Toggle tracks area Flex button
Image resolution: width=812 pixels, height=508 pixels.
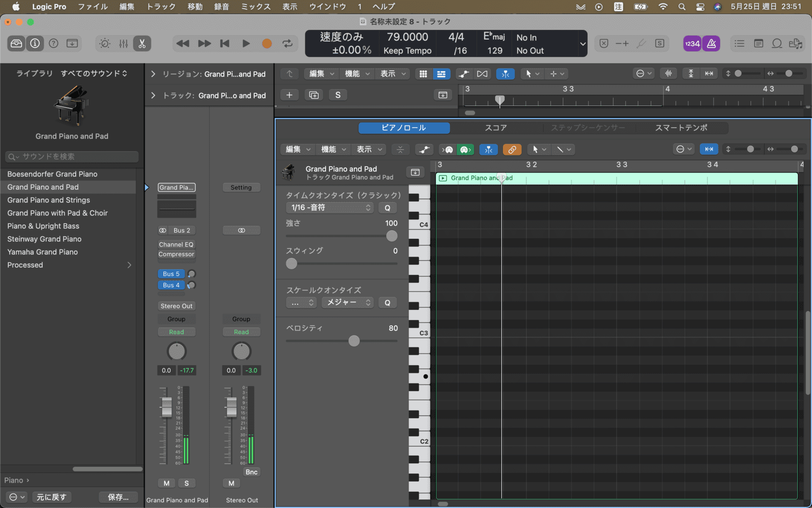click(482, 74)
